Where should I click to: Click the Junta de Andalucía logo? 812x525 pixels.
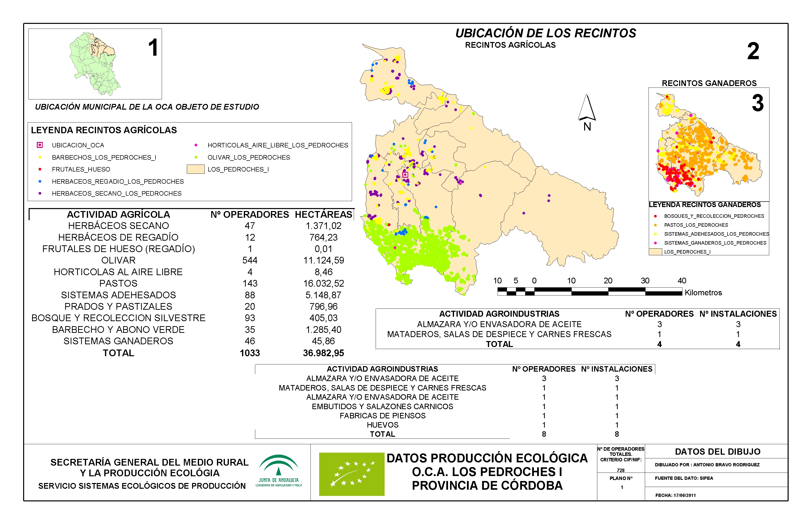[x=278, y=471]
